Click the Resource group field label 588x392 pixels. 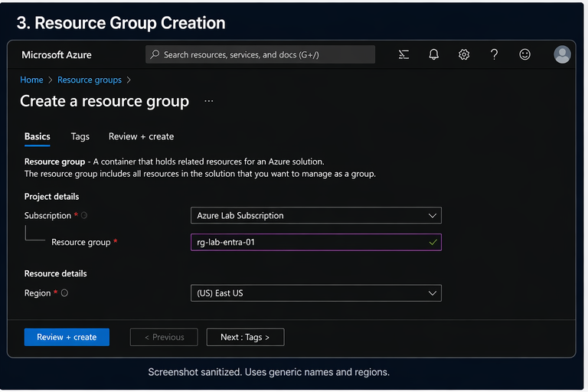[x=81, y=243]
